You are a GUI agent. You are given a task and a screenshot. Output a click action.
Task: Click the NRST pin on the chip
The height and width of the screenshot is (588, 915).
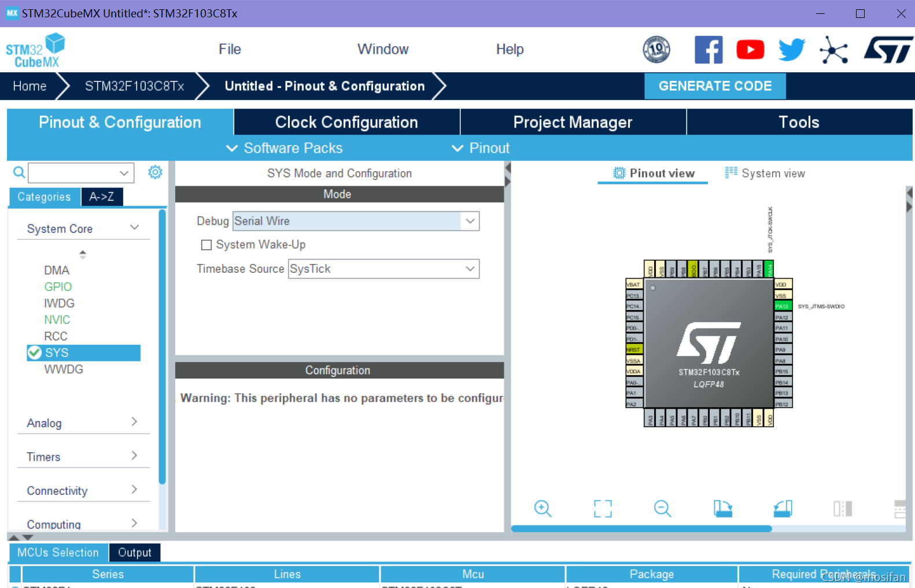(x=634, y=349)
